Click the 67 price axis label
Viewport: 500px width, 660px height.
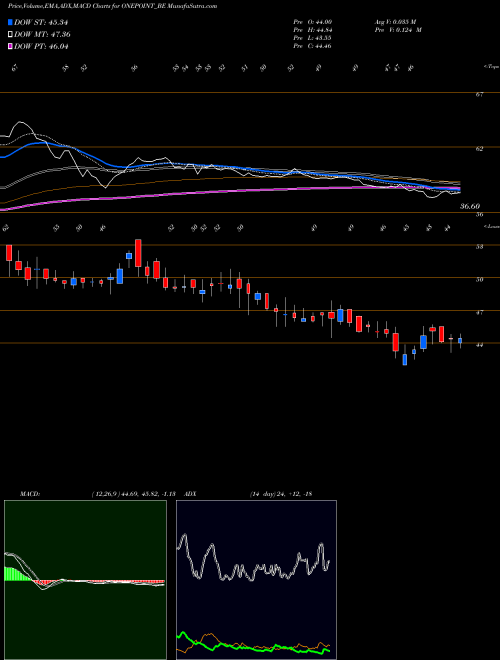479,95
